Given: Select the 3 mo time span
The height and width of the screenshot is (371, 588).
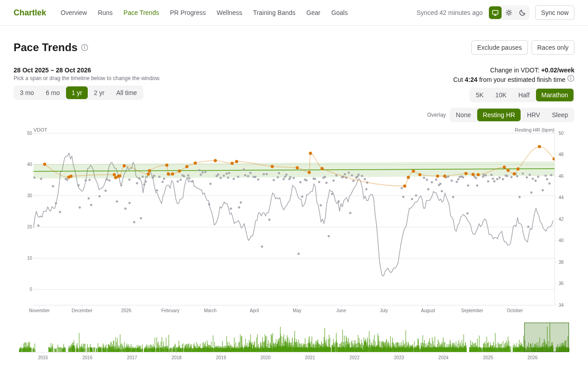Looking at the screenshot, I should (x=27, y=93).
